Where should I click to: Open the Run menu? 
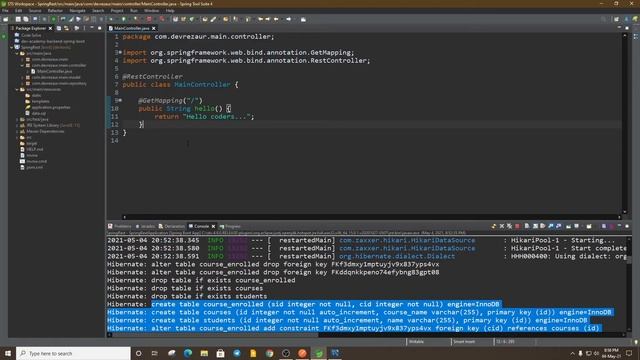(134, 11)
